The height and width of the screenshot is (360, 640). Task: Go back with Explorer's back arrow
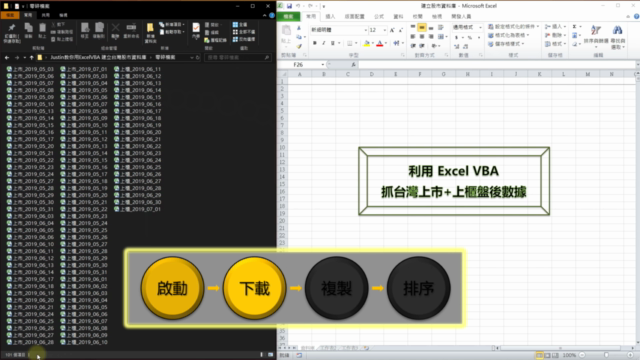(7, 58)
